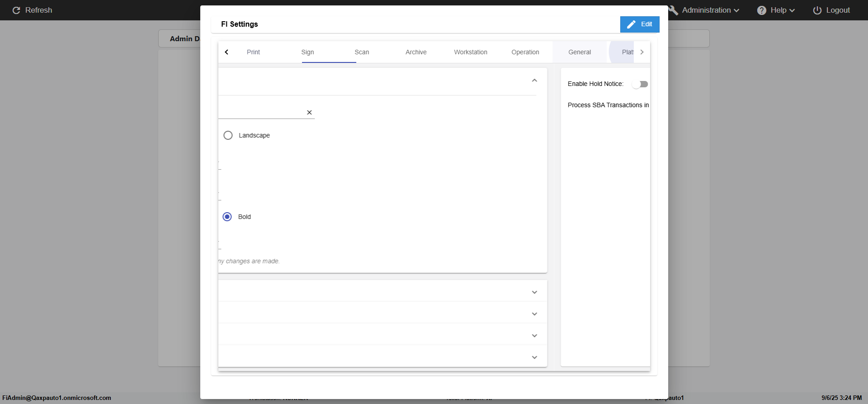
Task: Click the Logout power icon
Action: [817, 10]
